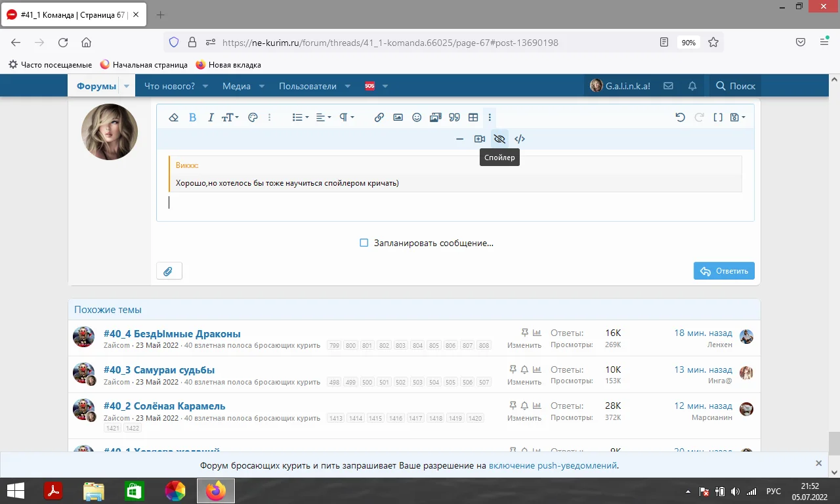The height and width of the screenshot is (504, 840).
Task: Undo the last editor action
Action: pos(680,117)
